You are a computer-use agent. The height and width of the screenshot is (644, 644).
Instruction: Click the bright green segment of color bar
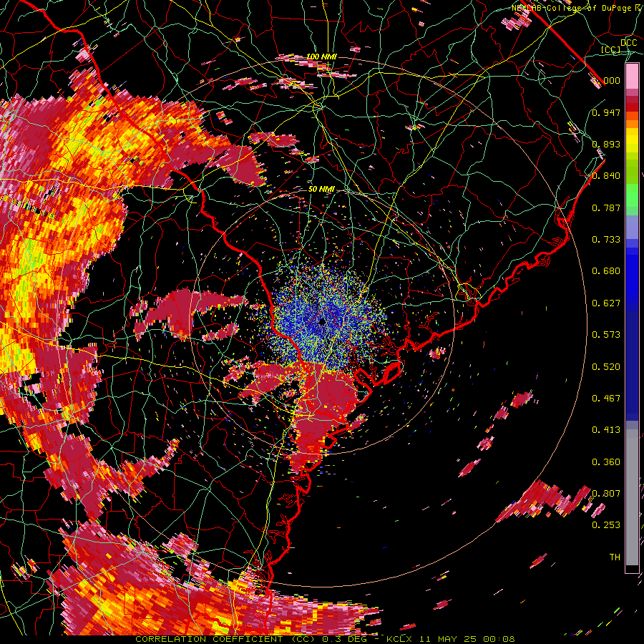pyautogui.click(x=632, y=195)
